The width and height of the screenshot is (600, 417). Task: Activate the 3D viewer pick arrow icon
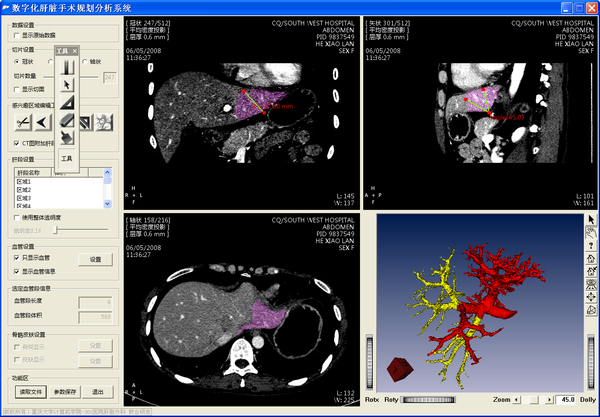click(591, 219)
